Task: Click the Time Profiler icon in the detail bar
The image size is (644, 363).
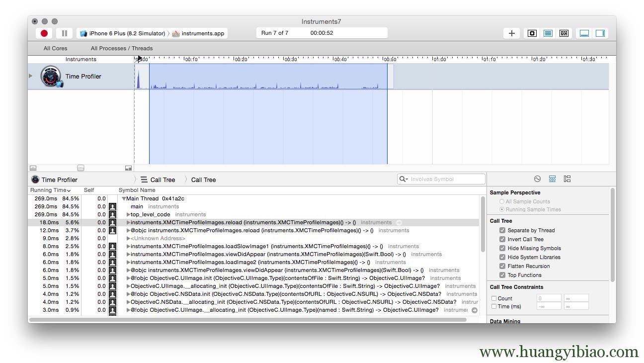Action: pyautogui.click(x=35, y=180)
